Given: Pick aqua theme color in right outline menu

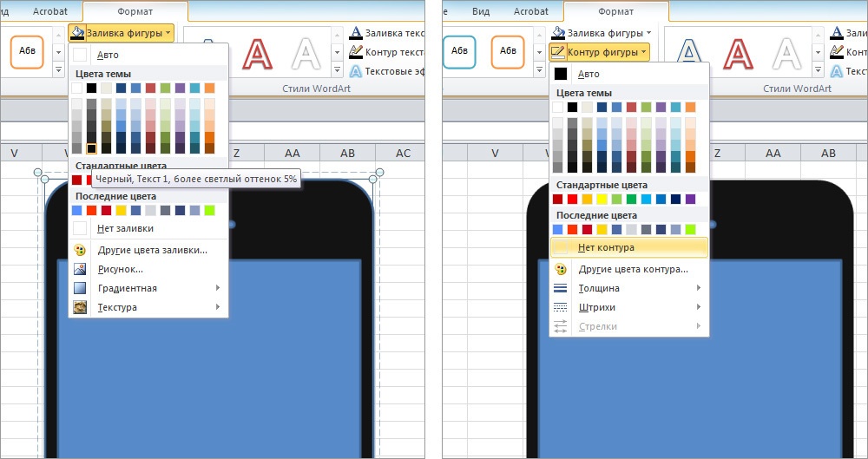Looking at the screenshot, I should point(675,107).
